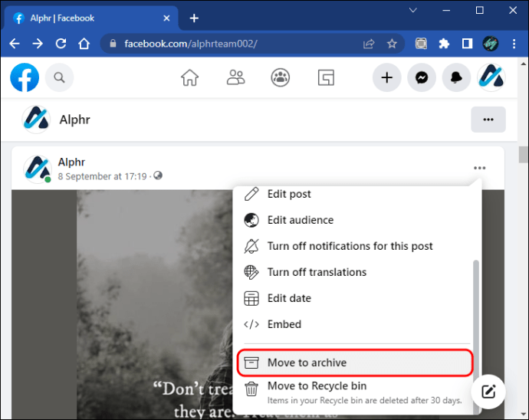This screenshot has height=420, width=529.
Task: Open the account profile avatar menu
Action: pyautogui.click(x=491, y=77)
